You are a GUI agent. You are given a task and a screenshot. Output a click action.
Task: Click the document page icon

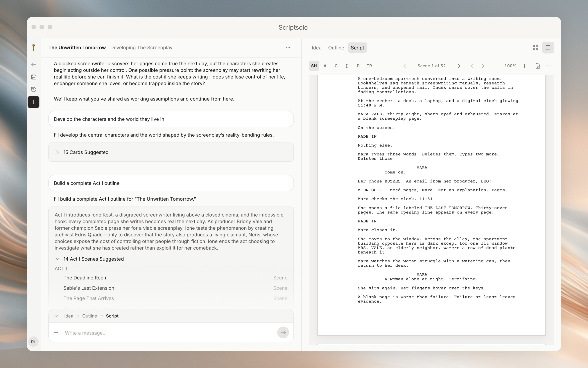537,66
